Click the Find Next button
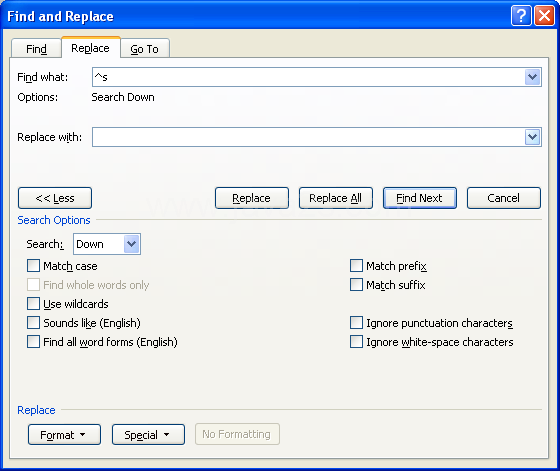The width and height of the screenshot is (560, 471). (x=420, y=198)
